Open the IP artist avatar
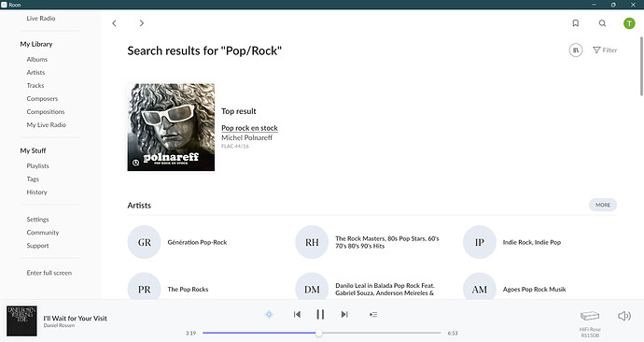The height and width of the screenshot is (342, 644). 480,242
